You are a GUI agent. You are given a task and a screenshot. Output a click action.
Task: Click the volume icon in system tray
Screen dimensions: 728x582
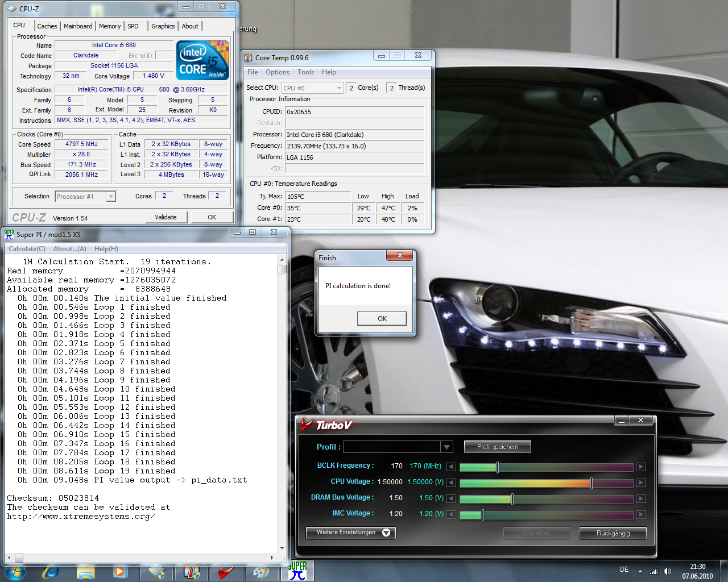667,571
